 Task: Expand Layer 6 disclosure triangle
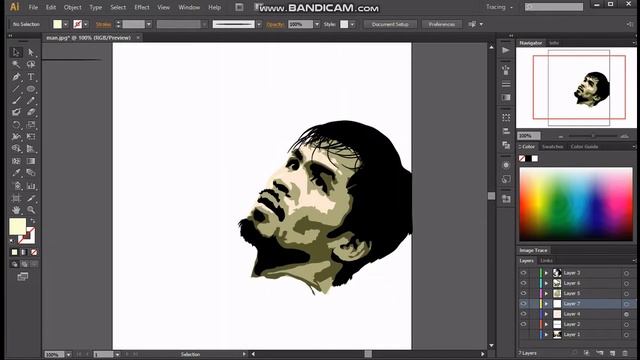tap(547, 283)
